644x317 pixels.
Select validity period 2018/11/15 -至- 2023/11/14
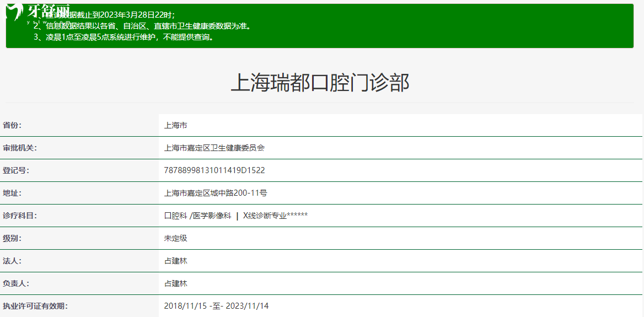216,306
